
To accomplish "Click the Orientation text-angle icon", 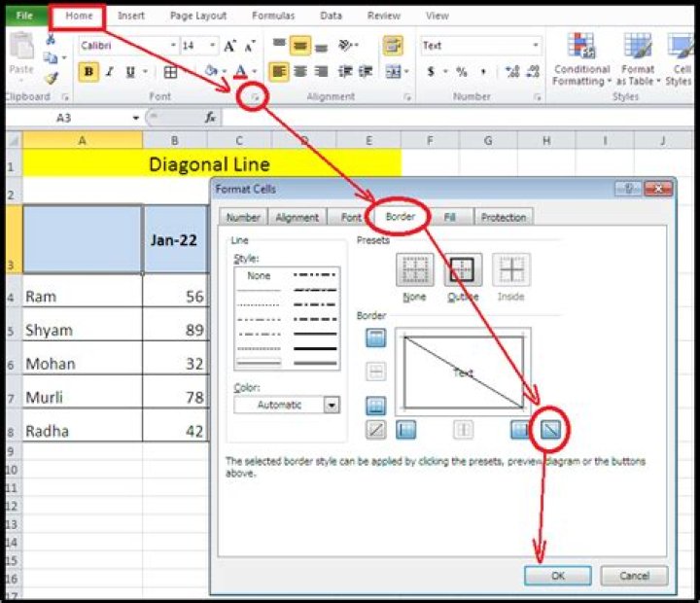I will click(x=346, y=45).
